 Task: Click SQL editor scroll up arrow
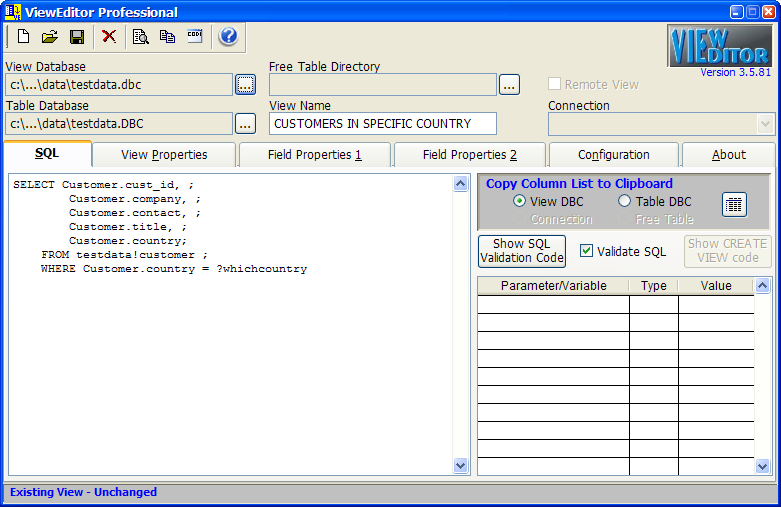coord(461,184)
